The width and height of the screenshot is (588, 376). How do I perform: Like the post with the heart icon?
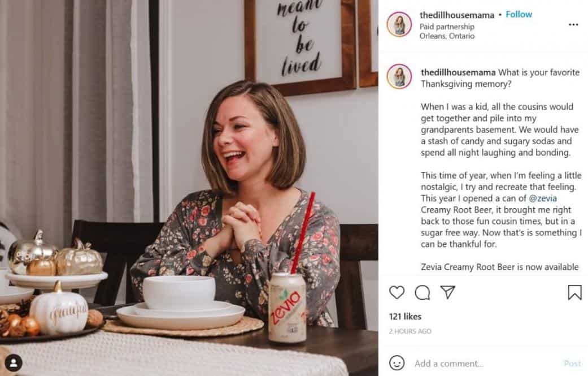(x=397, y=292)
